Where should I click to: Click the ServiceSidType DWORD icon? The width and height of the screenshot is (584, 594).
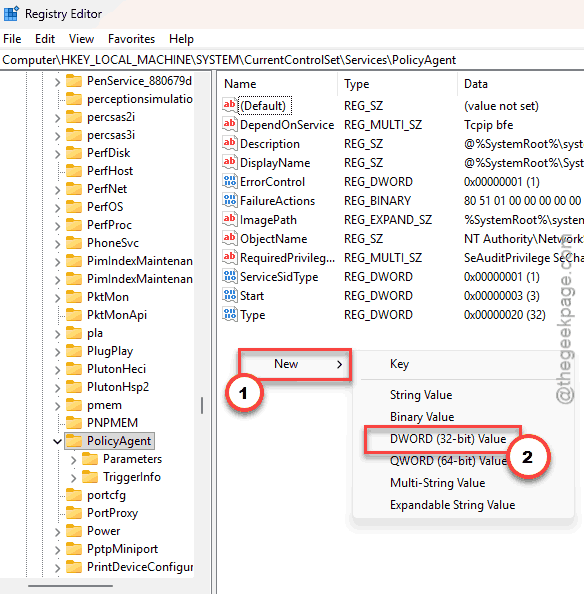pos(230,277)
